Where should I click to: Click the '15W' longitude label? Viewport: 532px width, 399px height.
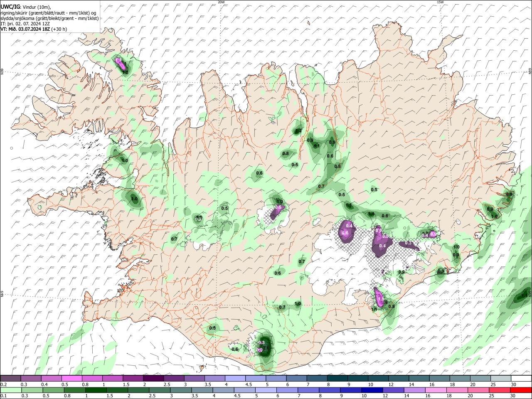tap(440, 2)
